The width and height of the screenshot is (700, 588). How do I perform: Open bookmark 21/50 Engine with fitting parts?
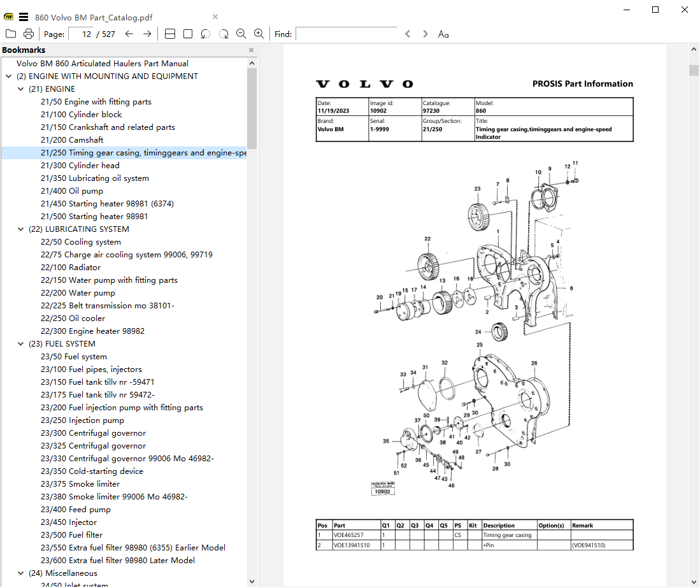tap(96, 102)
